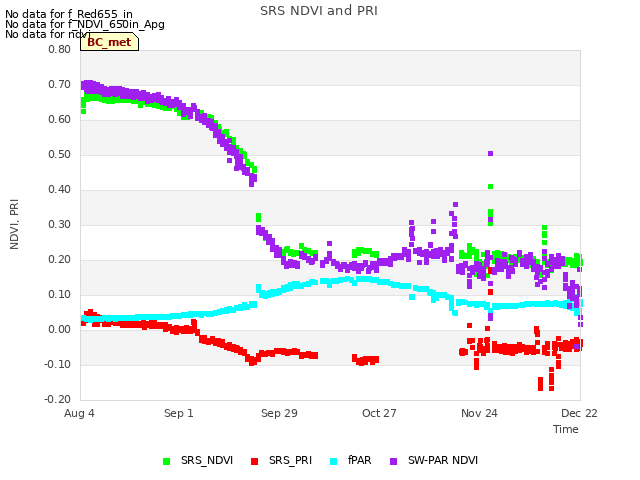Click the Nov 24 x-axis tick label

479,413
